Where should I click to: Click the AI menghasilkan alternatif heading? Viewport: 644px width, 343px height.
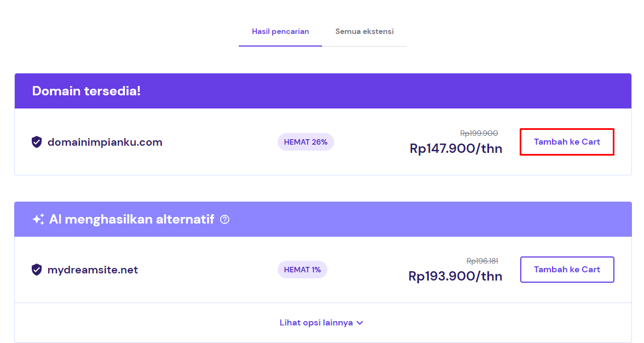pyautogui.click(x=131, y=220)
